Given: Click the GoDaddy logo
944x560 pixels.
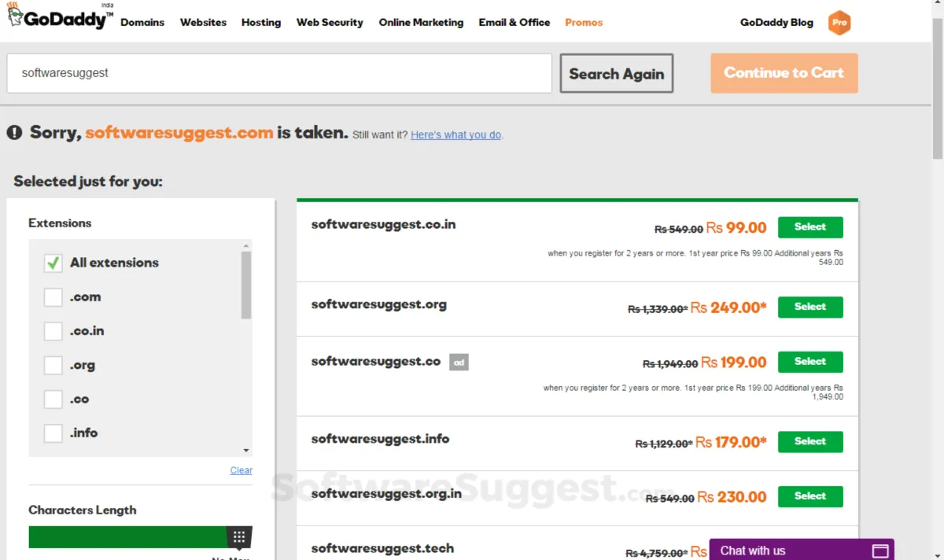Looking at the screenshot, I should [x=60, y=17].
